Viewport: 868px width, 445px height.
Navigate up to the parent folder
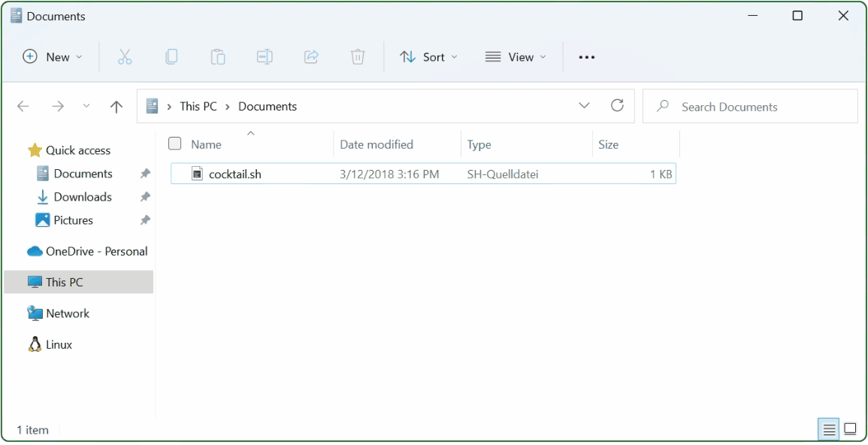pos(116,106)
